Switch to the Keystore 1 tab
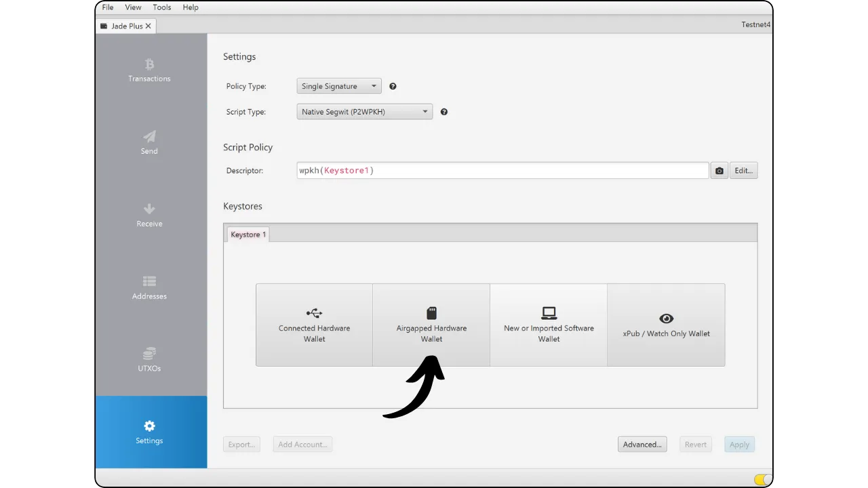This screenshot has height=488, width=868. [x=248, y=235]
